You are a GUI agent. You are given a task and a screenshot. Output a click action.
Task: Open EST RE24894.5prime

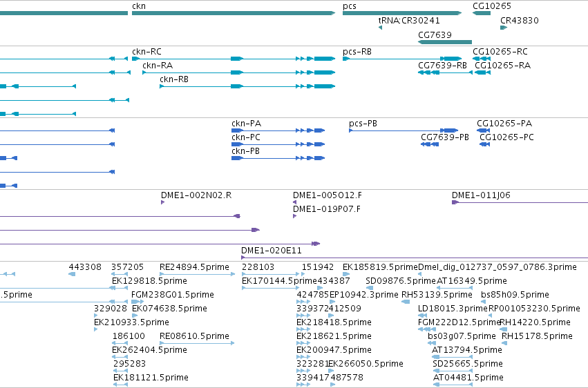pos(194,267)
